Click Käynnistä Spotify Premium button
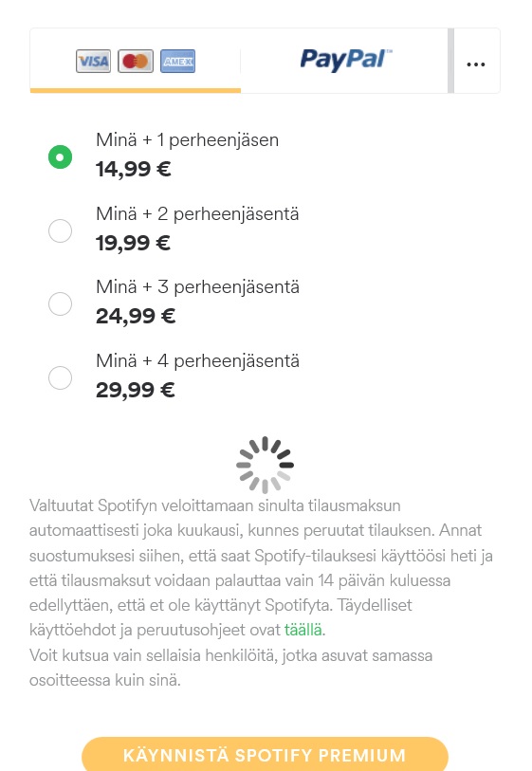 pyautogui.click(x=265, y=754)
